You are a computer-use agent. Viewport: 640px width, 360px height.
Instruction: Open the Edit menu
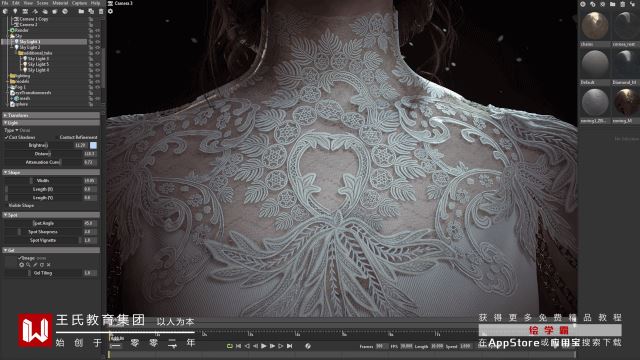[16, 3]
